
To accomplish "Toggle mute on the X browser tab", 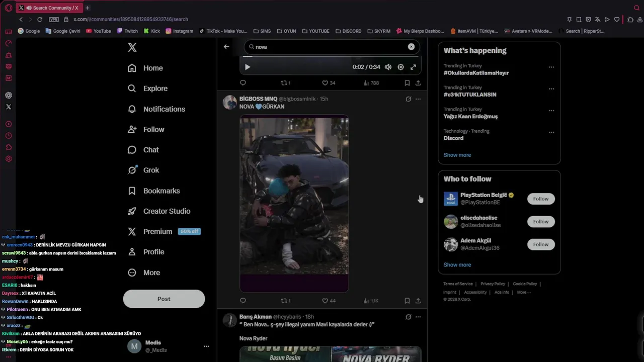I will [29, 8].
